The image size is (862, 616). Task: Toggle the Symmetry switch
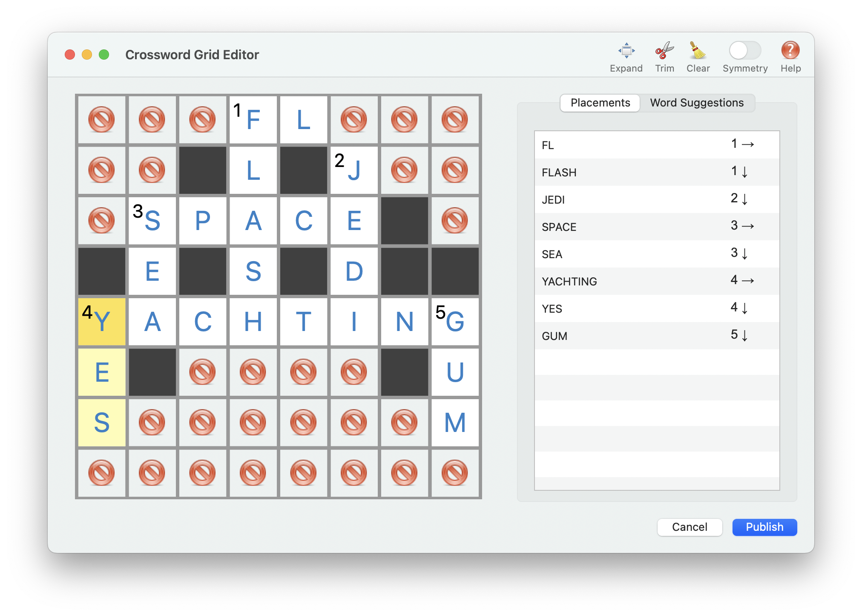point(744,51)
